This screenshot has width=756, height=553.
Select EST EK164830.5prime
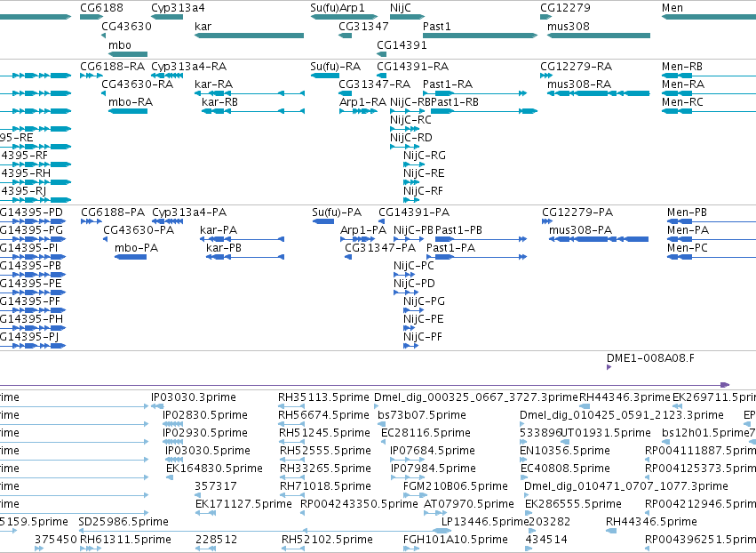[215, 468]
